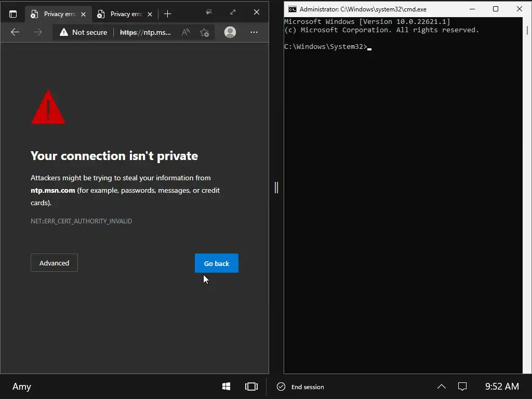Viewport: 532px width, 399px height.
Task: Switch to the second Privacy error tab
Action: click(x=124, y=14)
